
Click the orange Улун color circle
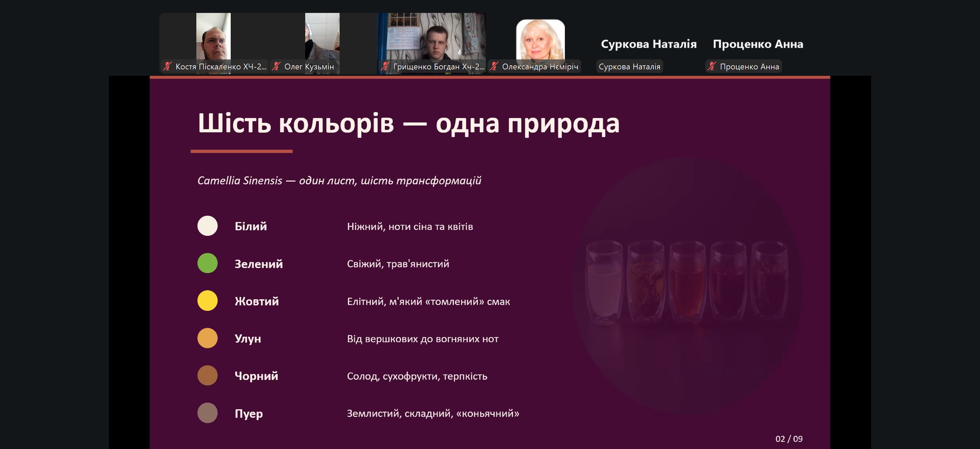tap(207, 338)
